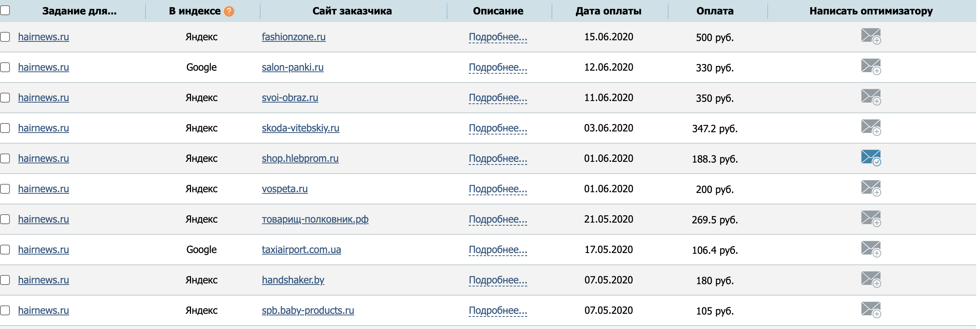Image resolution: width=980 pixels, height=329 pixels.
Task: Toggle the select-all checkbox in the table header
Action: coord(5,10)
